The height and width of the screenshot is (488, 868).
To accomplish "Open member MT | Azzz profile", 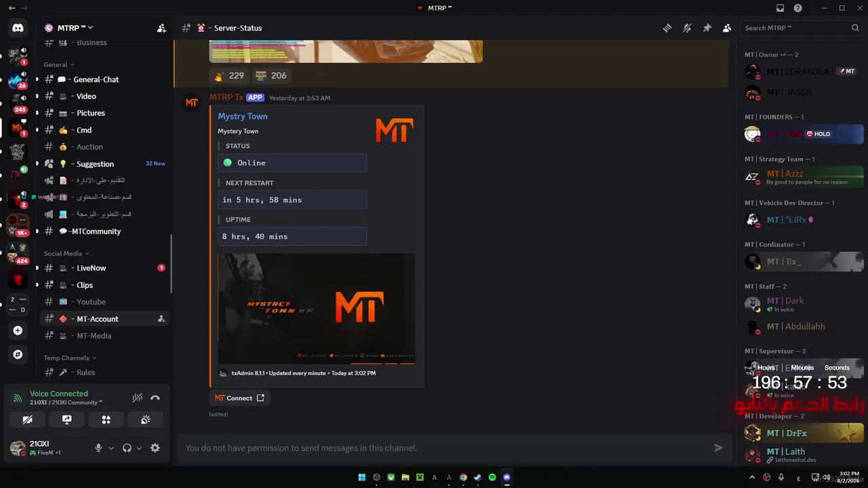I will click(x=804, y=177).
